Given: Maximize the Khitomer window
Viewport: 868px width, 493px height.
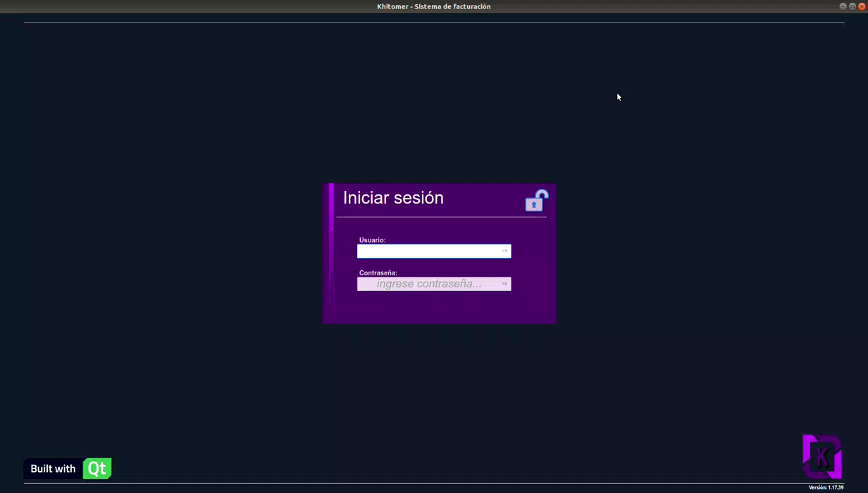Looking at the screenshot, I should pos(852,6).
